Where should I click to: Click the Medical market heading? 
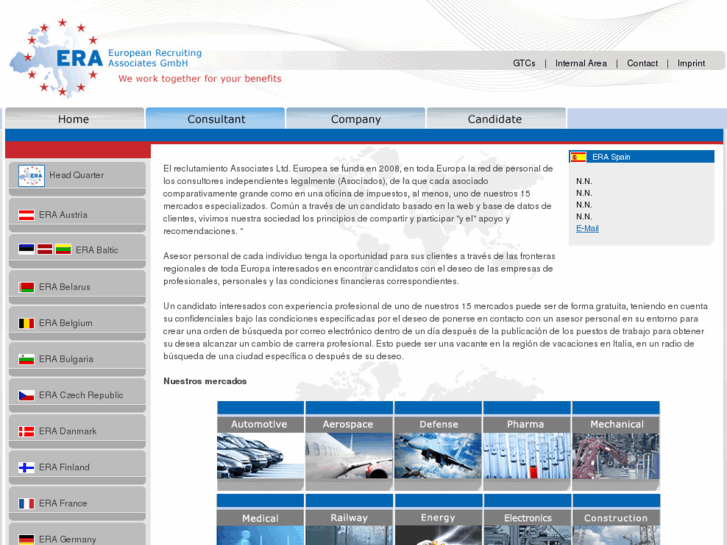(260, 518)
